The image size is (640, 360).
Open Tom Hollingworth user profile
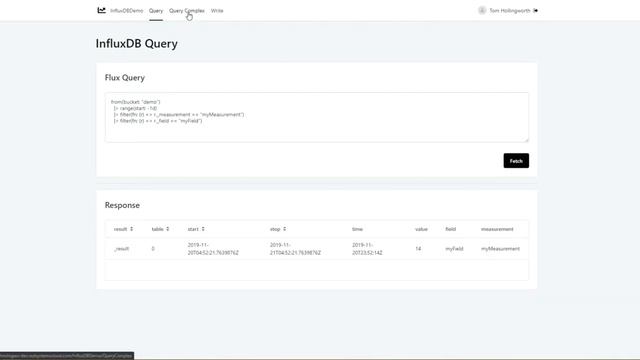coord(510,11)
